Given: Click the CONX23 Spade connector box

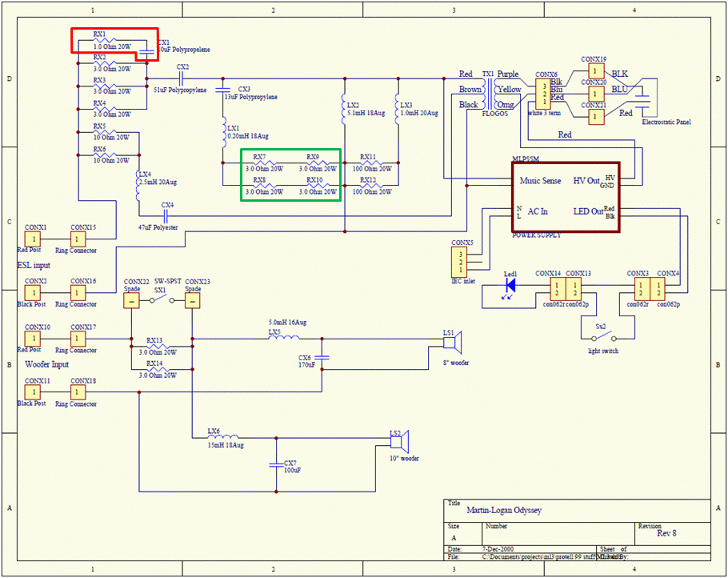Looking at the screenshot, I should (192, 301).
